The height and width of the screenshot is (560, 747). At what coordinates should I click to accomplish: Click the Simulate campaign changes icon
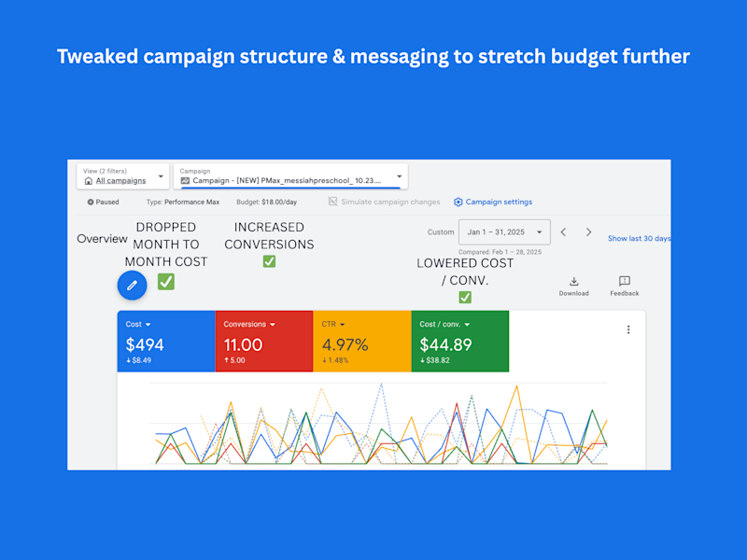pyautogui.click(x=332, y=202)
